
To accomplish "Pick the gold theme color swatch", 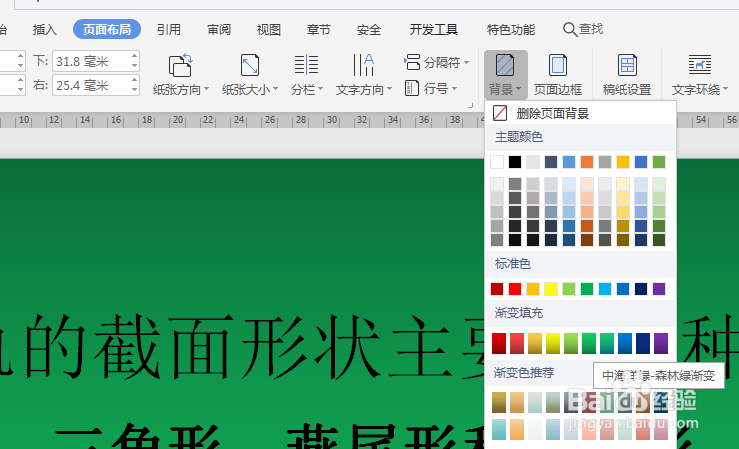I will [x=623, y=162].
